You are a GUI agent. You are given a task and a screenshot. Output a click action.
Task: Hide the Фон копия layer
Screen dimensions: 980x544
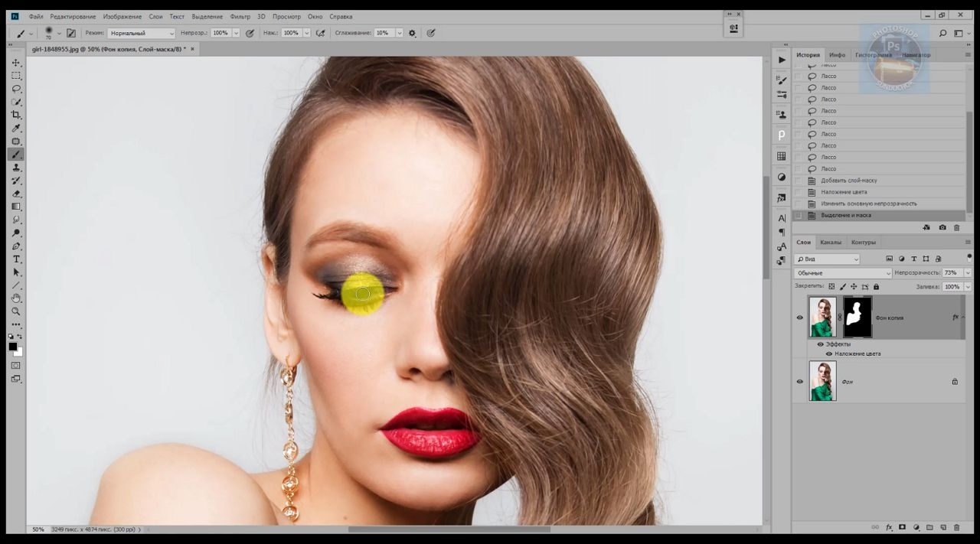(x=800, y=318)
